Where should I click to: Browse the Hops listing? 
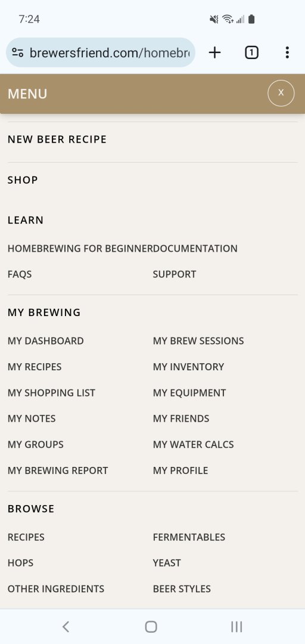point(20,563)
